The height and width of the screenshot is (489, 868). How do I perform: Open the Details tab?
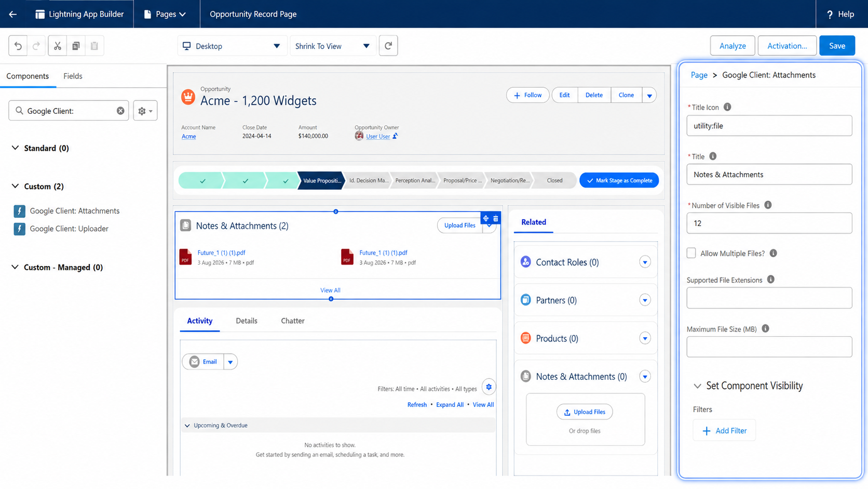[247, 321]
